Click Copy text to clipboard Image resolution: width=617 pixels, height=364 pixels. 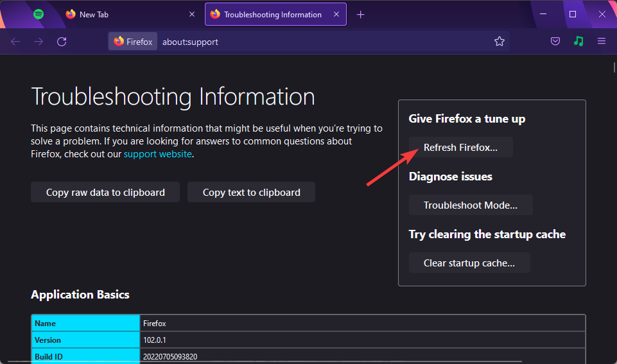(x=251, y=192)
